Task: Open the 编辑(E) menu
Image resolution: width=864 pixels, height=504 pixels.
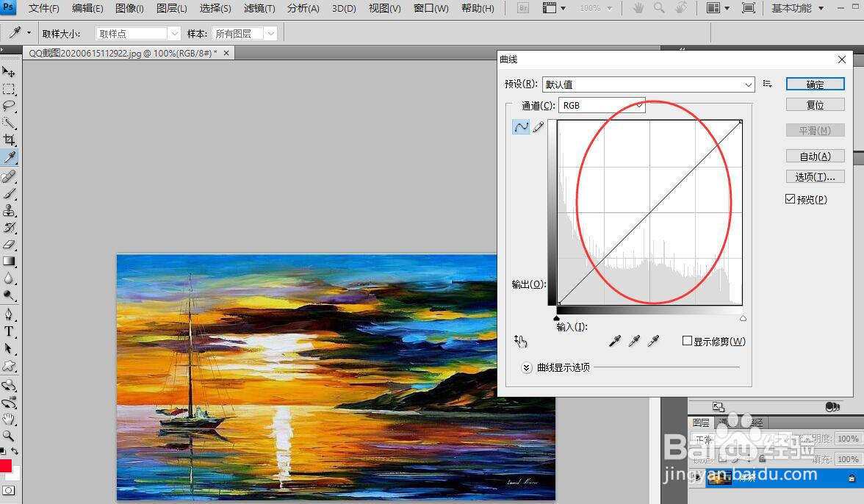Action: tap(87, 8)
